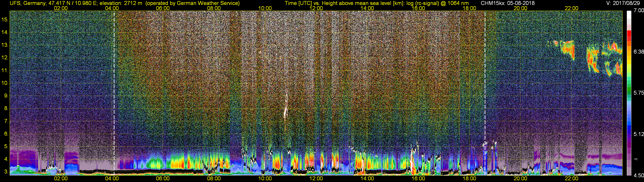The image size is (644, 182).
Task: Click the '11.' km height axis label
Action: 5,70
